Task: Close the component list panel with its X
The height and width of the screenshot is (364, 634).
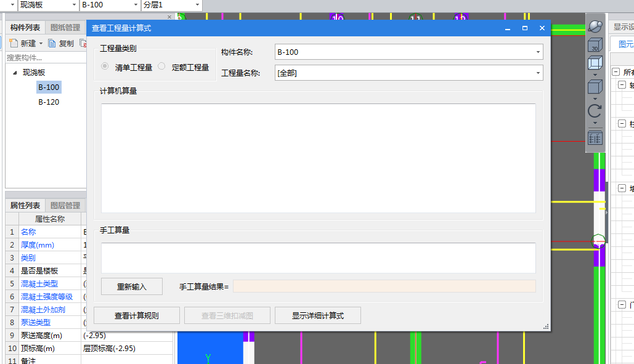Action: pyautogui.click(x=169, y=17)
